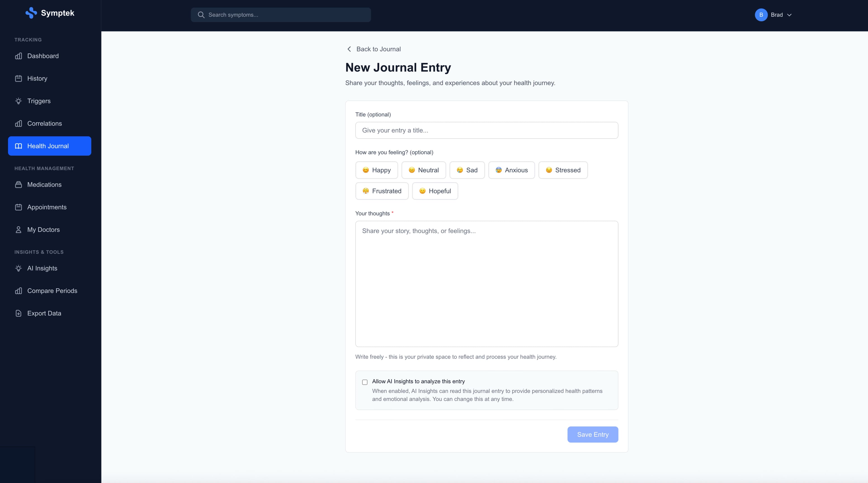Click the Medications pill bottle icon
This screenshot has height=483, width=868.
19,185
